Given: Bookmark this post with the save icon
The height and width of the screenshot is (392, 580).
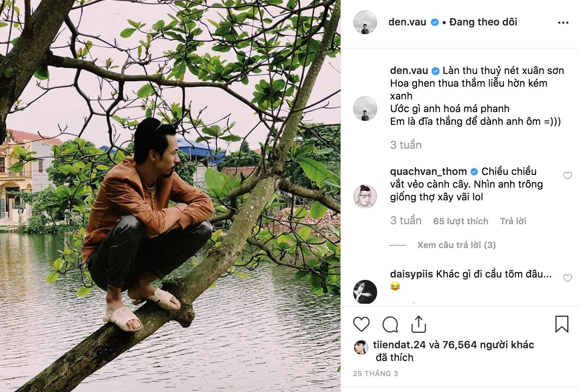Looking at the screenshot, I should coord(562,324).
